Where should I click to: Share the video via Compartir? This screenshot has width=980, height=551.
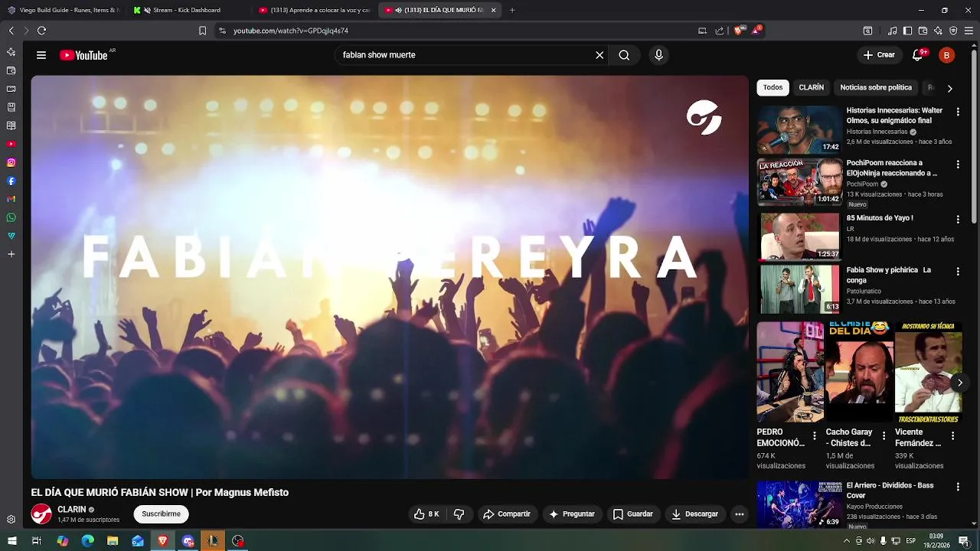point(507,514)
